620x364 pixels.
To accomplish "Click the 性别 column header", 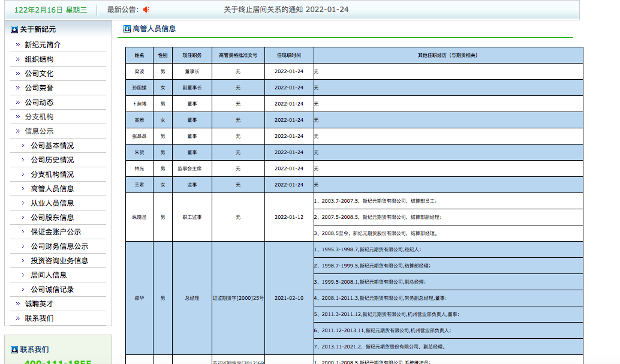I will pos(162,55).
